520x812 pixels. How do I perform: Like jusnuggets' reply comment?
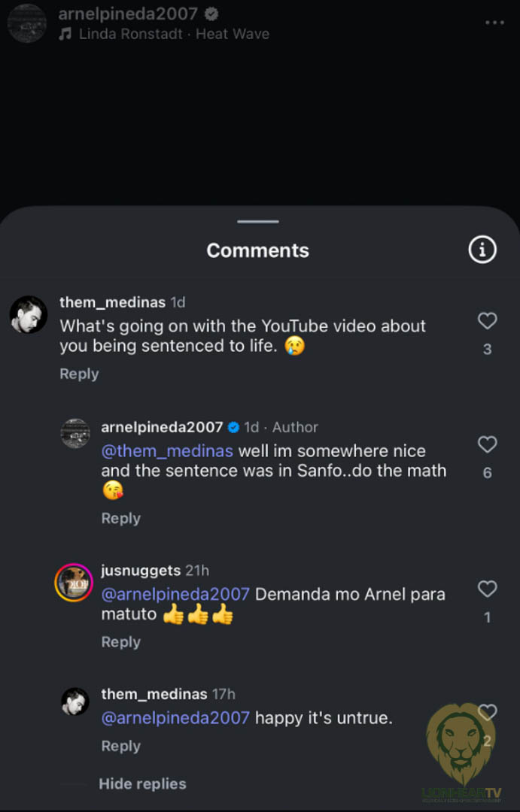pyautogui.click(x=488, y=589)
